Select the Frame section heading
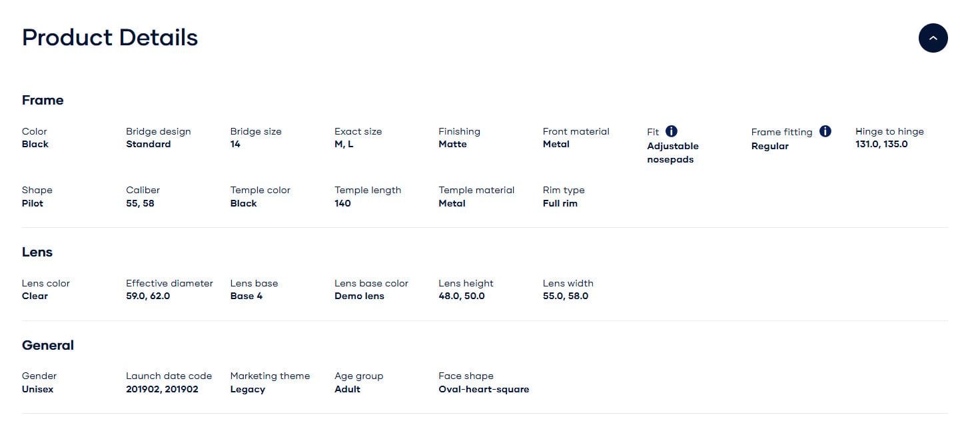Image resolution: width=980 pixels, height=427 pixels. pos(43,100)
